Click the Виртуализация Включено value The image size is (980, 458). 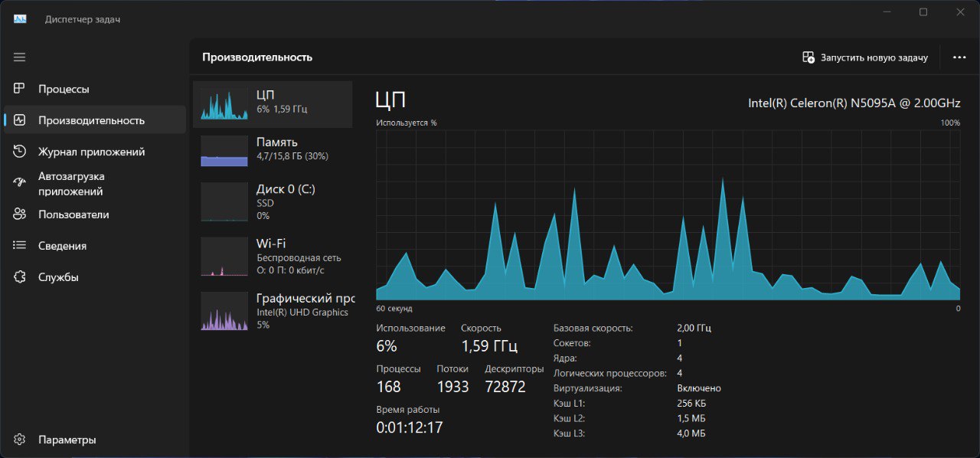pyautogui.click(x=699, y=388)
